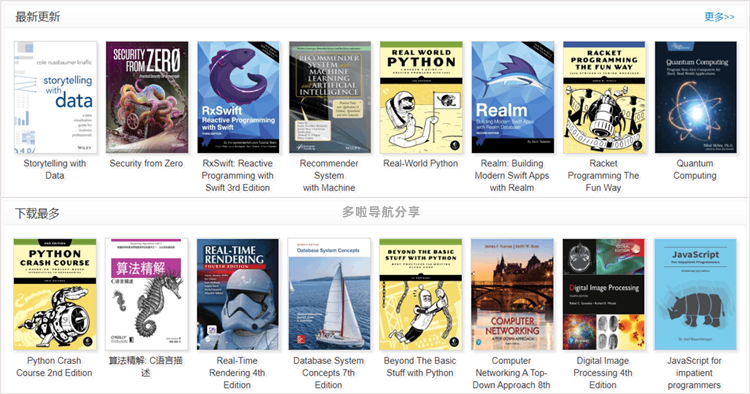Image resolution: width=750 pixels, height=394 pixels.
Task: Open the Real-World Python title link
Action: coord(420,164)
